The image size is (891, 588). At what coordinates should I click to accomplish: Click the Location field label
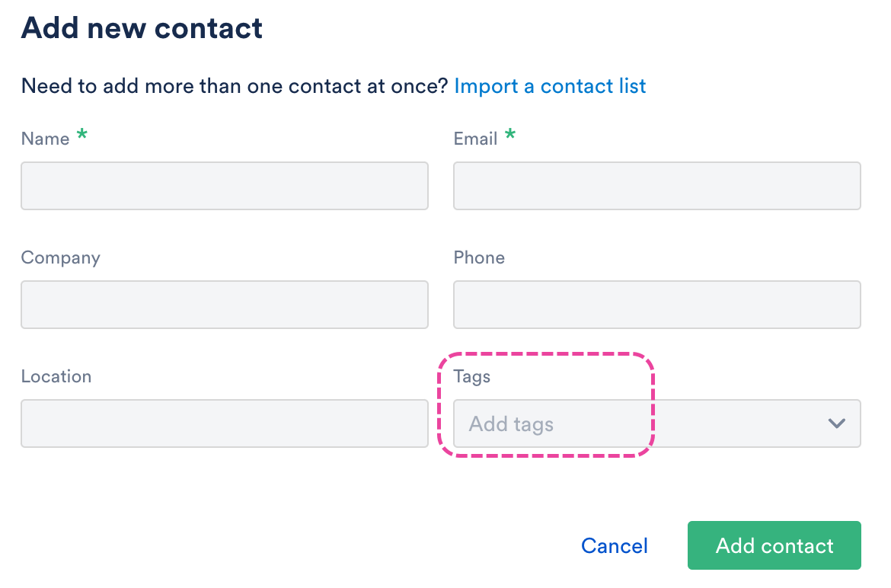(56, 376)
